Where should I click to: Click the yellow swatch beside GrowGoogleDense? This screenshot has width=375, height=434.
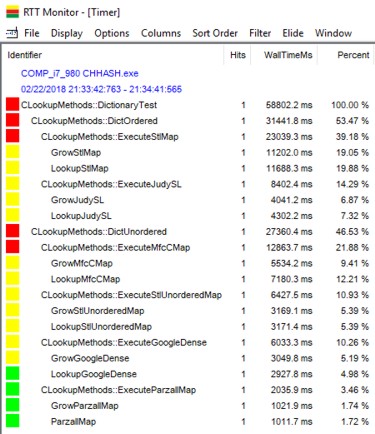pos(12,358)
